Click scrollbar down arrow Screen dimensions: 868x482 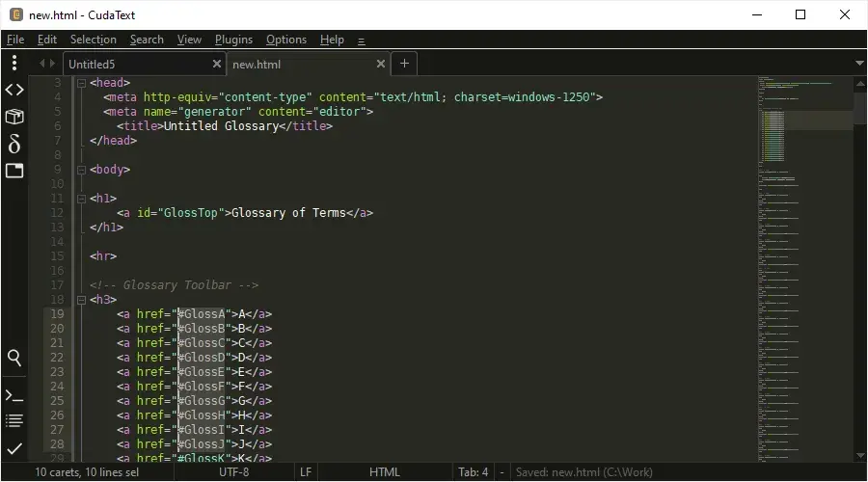tap(860, 455)
